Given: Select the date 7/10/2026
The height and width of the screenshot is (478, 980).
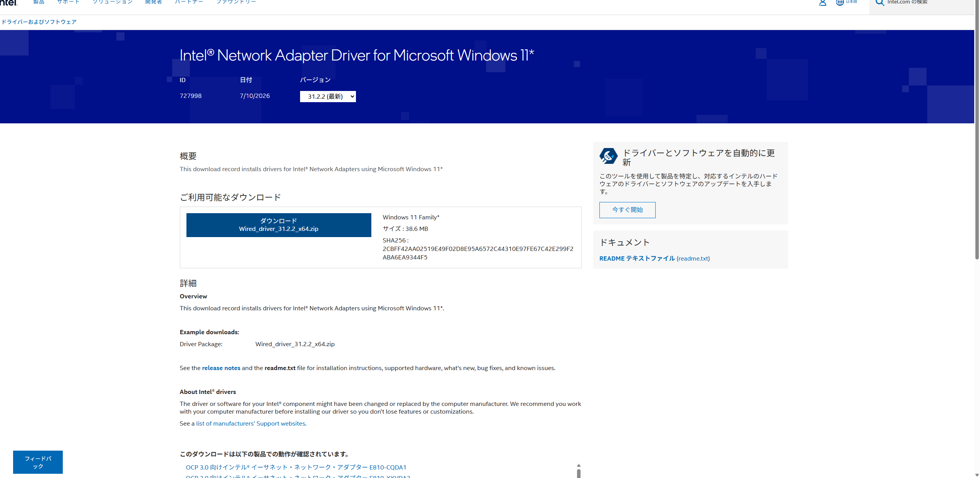Looking at the screenshot, I should (255, 96).
